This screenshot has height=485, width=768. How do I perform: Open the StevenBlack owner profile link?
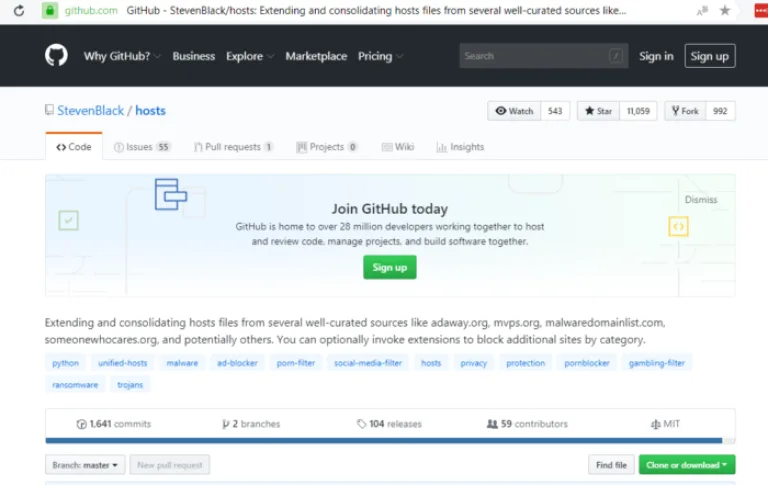click(x=91, y=111)
